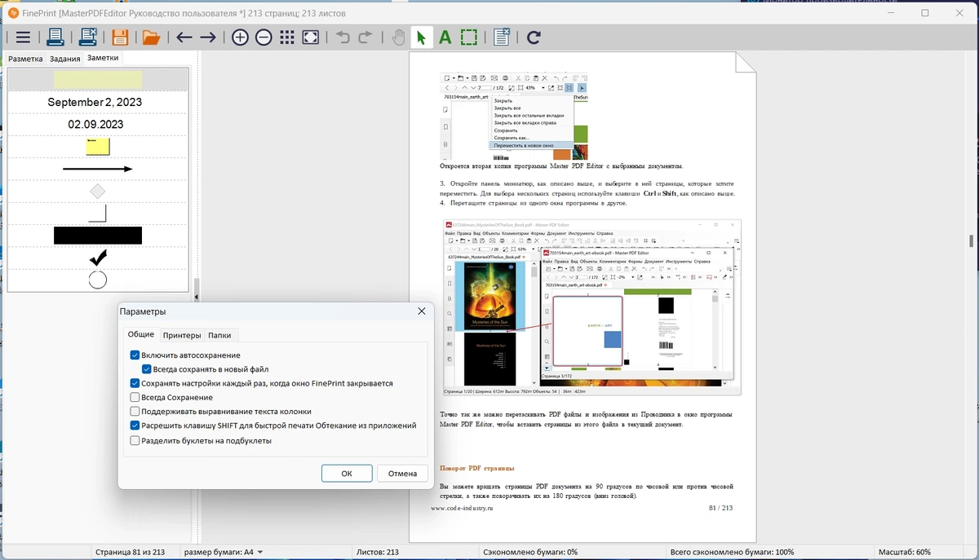This screenshot has height=560, width=979.
Task: Zoom out using the minus circle icon
Action: tap(264, 37)
